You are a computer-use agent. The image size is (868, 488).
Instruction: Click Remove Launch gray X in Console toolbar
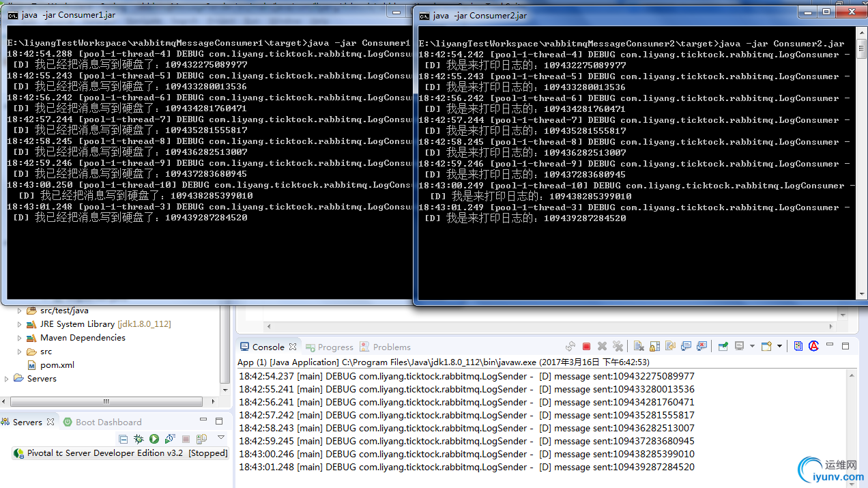point(602,347)
